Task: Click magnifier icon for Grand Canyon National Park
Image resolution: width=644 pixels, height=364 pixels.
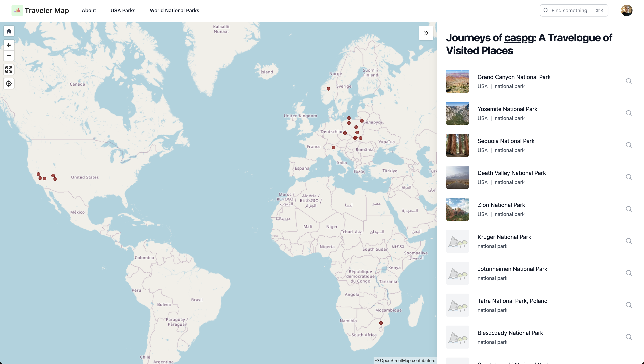Action: point(629,81)
